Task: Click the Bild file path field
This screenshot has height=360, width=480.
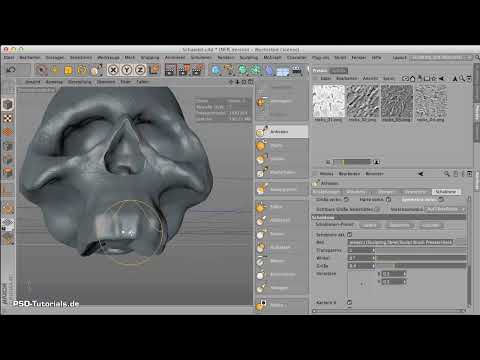Action: 400,242
